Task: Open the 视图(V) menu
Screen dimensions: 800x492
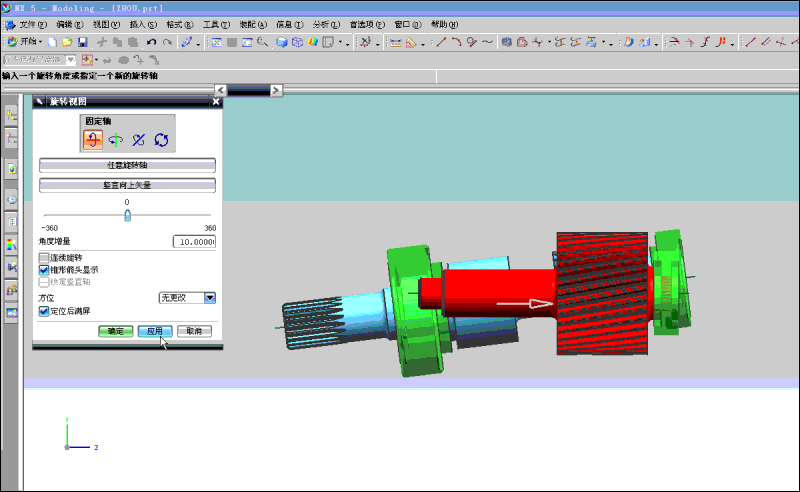Action: pyautogui.click(x=106, y=24)
